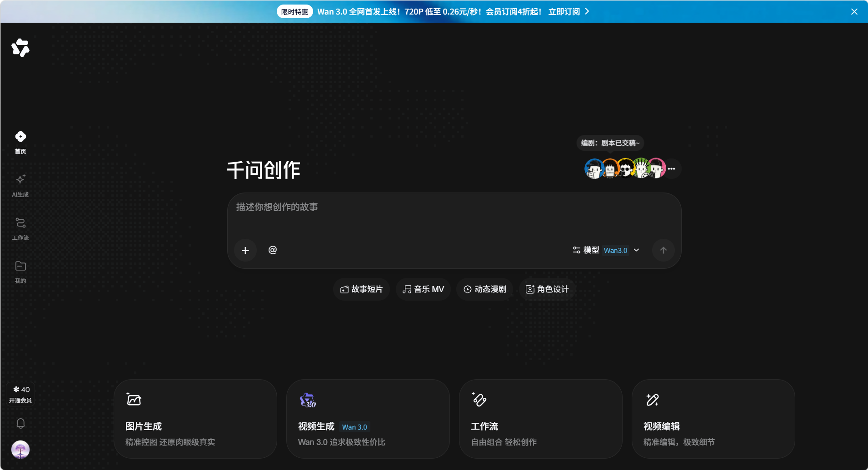Image resolution: width=868 pixels, height=470 pixels.
Task: Click the image generation icon in 图片生成 card
Action: point(134,399)
